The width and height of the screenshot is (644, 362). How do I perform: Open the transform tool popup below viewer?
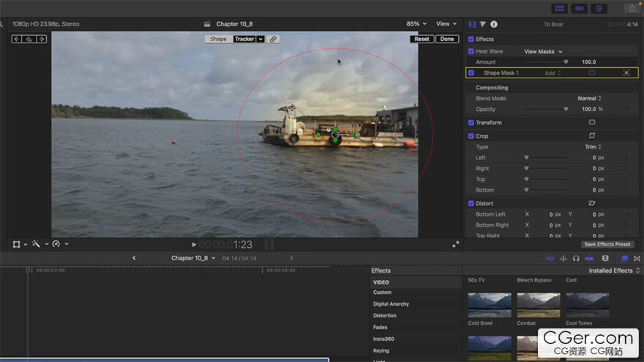19,244
